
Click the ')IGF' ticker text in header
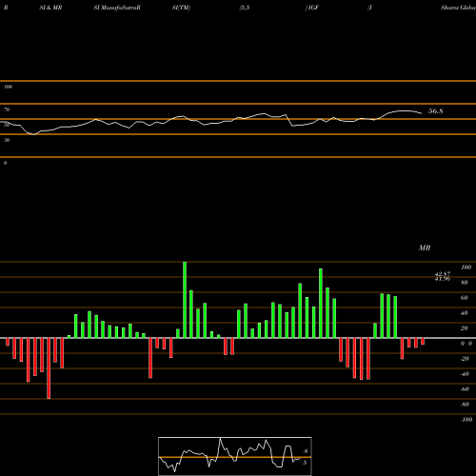(x=311, y=8)
